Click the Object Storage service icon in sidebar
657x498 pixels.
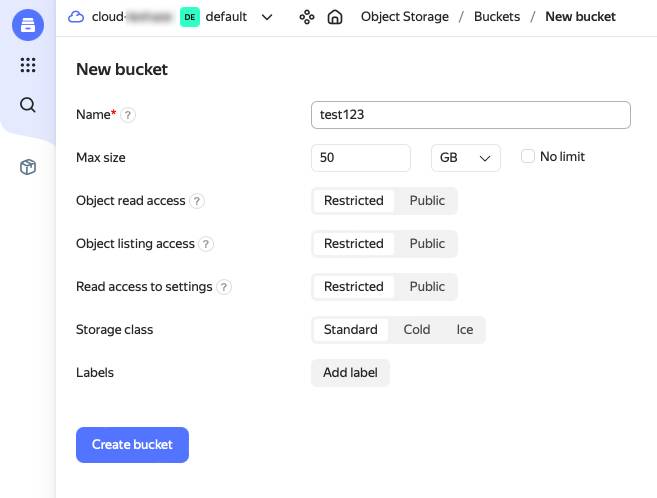pyautogui.click(x=28, y=26)
